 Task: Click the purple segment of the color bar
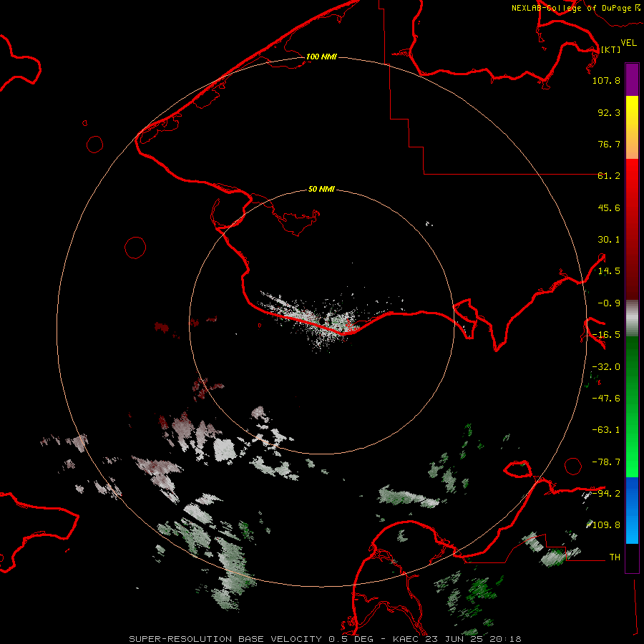[x=632, y=80]
